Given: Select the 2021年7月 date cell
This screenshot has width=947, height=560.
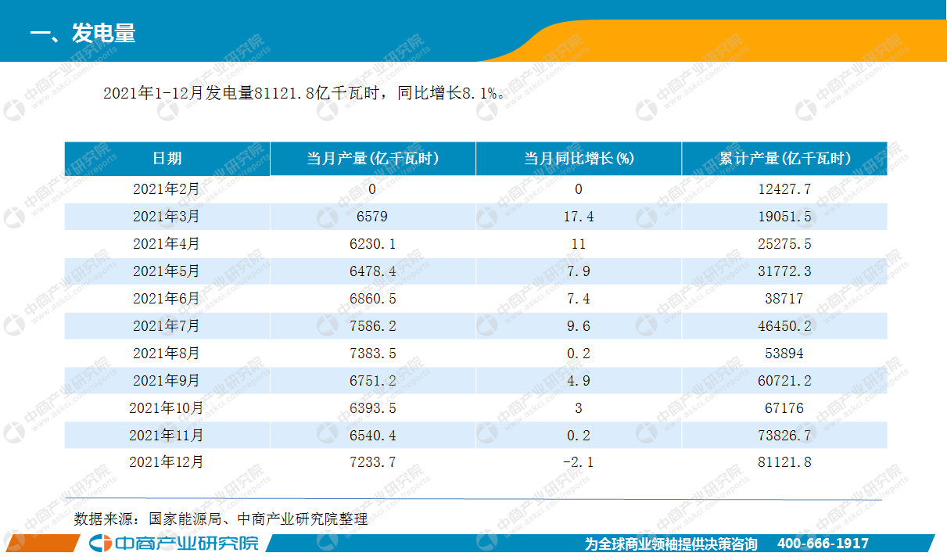Looking at the screenshot, I should pos(167,326).
